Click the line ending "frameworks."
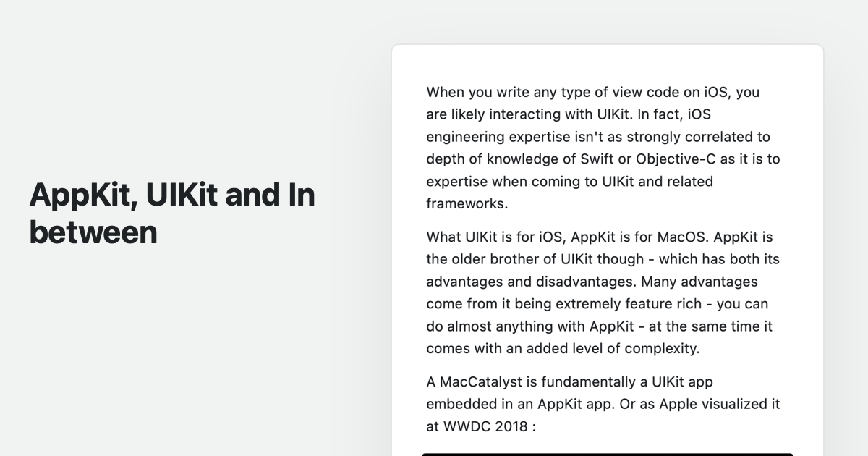 click(467, 203)
